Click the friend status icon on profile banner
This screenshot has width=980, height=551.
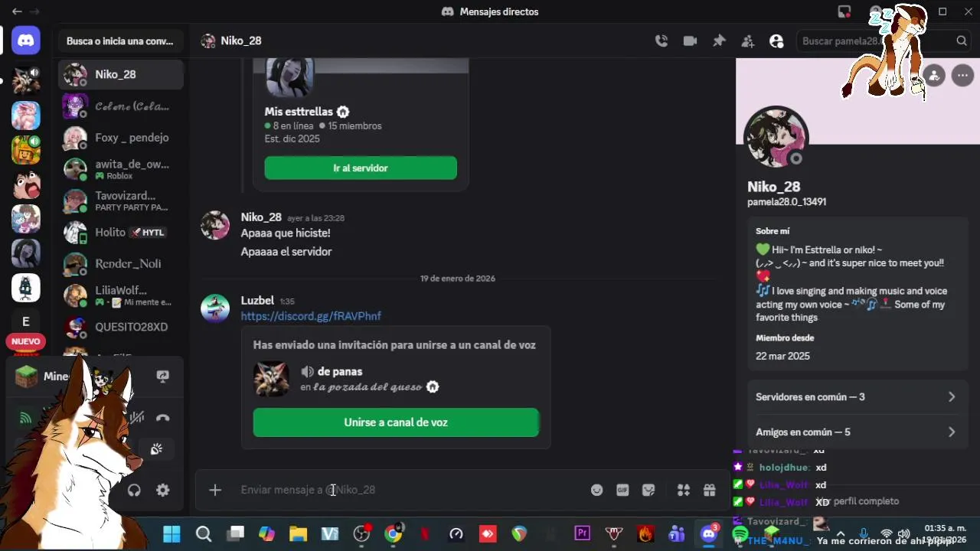click(x=933, y=75)
